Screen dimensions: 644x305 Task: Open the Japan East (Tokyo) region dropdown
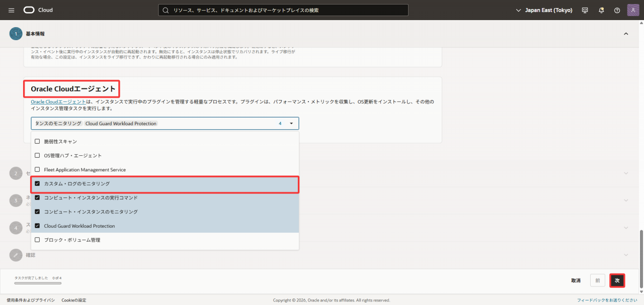pyautogui.click(x=544, y=10)
